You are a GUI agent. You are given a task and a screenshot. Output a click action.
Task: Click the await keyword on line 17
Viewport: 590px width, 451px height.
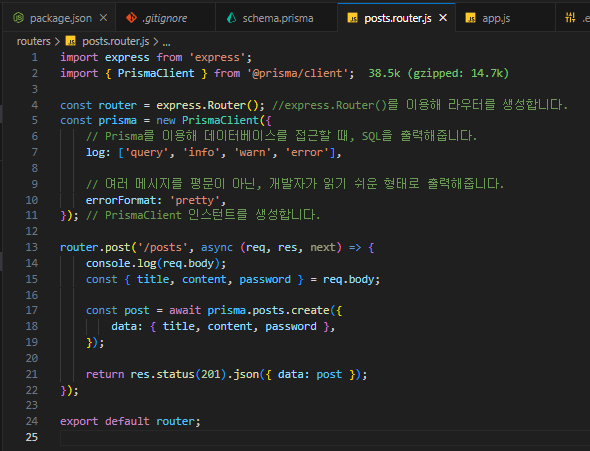click(x=185, y=310)
